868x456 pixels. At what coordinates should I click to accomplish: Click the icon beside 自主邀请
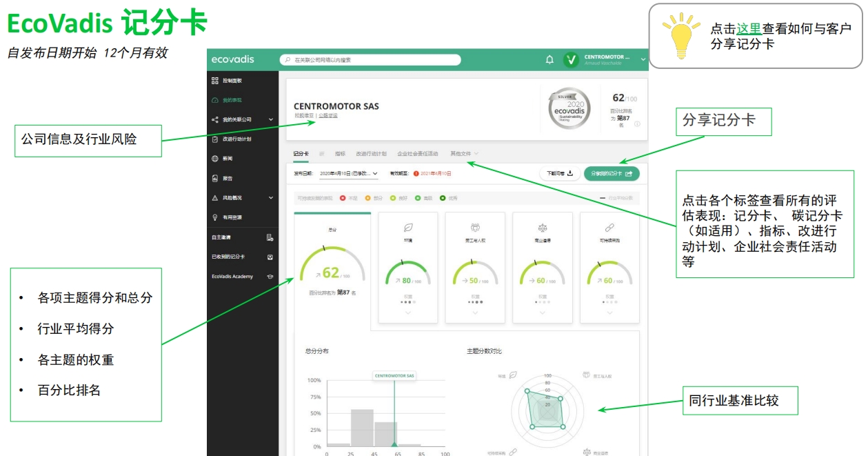270,237
